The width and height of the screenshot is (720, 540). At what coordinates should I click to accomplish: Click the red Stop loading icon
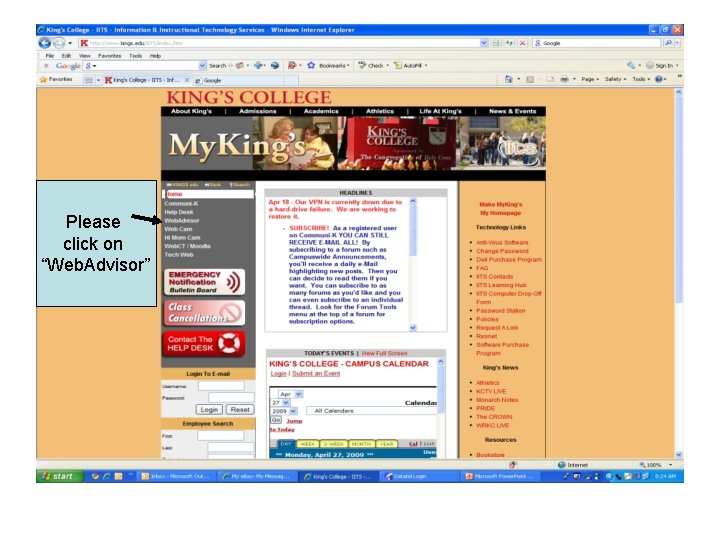[x=522, y=43]
